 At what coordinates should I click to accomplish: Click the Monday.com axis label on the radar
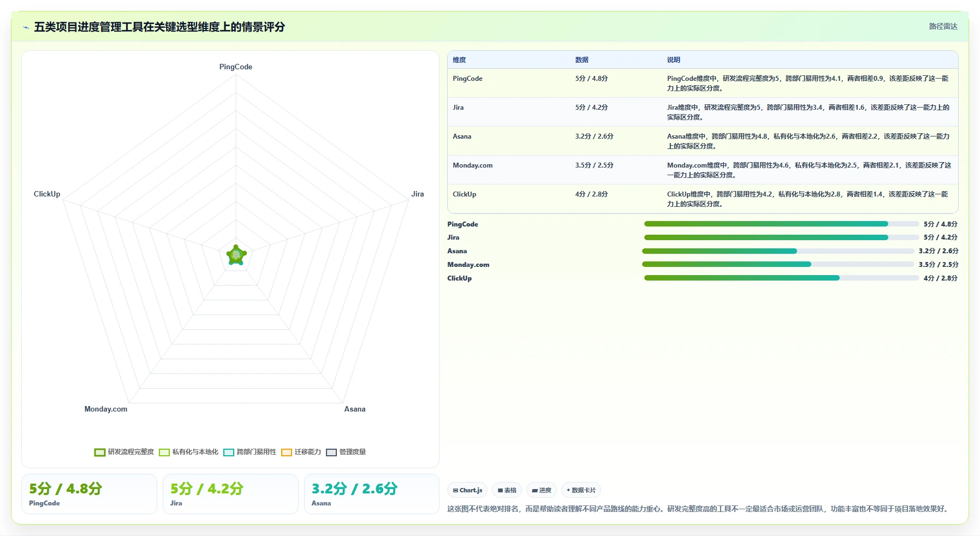point(106,409)
